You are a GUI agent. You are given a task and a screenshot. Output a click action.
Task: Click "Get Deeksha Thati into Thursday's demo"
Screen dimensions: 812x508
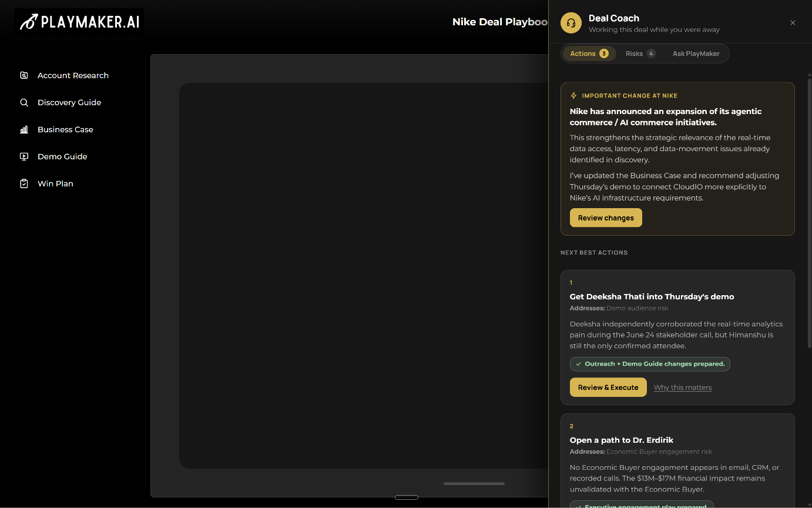click(652, 296)
